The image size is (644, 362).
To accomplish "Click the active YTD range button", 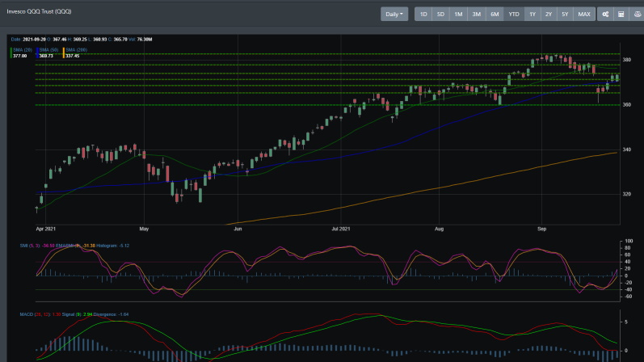I will (x=513, y=14).
